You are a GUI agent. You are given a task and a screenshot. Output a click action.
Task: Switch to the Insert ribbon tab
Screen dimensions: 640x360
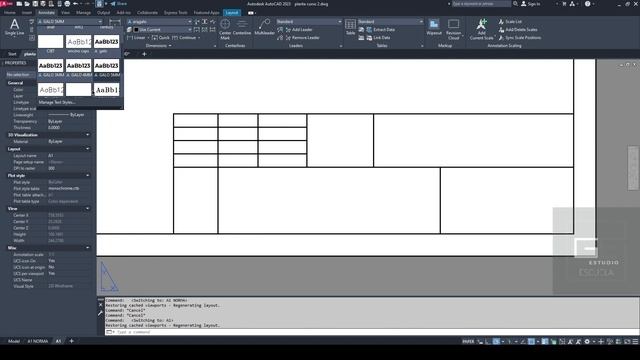click(27, 13)
